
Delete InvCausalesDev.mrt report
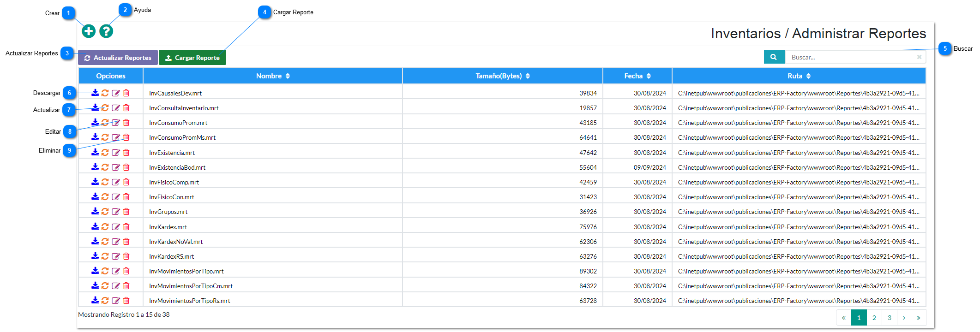coord(126,93)
